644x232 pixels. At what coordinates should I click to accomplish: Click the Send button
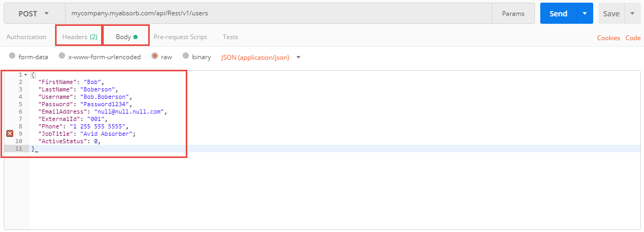(x=558, y=14)
